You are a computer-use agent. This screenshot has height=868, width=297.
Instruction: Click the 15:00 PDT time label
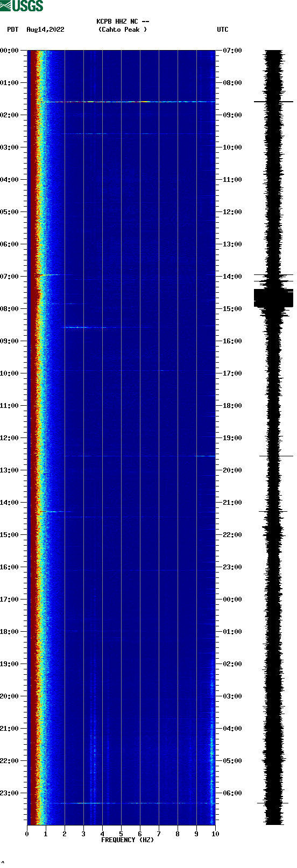click(10, 535)
